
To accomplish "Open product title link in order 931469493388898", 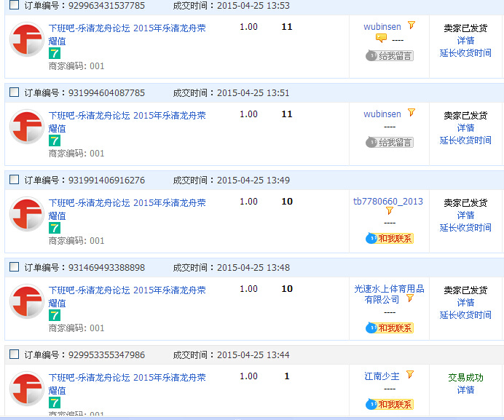I will click(x=127, y=296).
